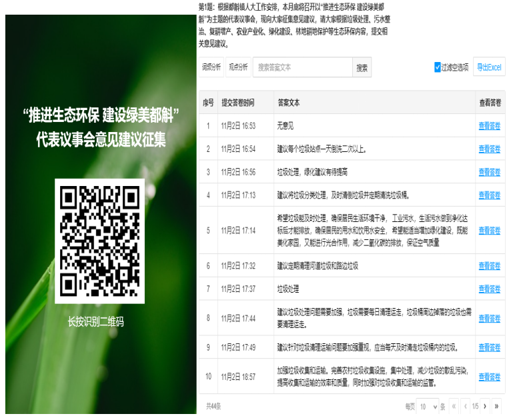Click the 序号 column header

click(208, 103)
